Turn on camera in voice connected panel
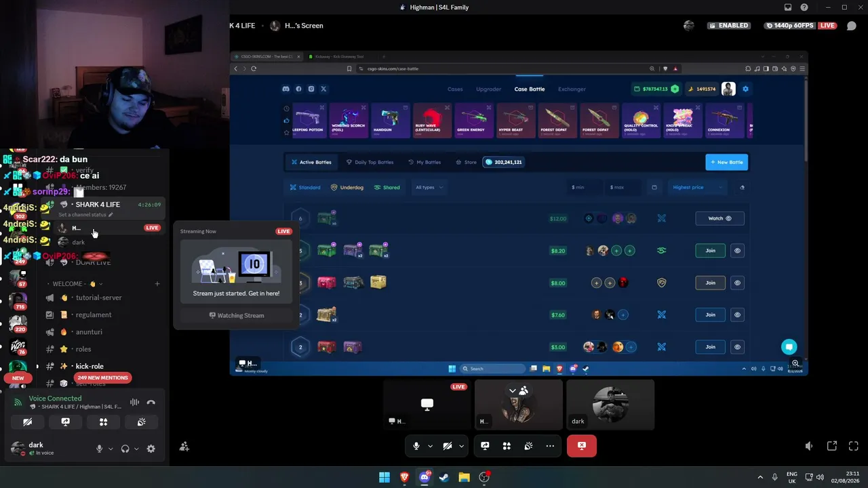Screen dimensions: 868x488 click(27, 422)
